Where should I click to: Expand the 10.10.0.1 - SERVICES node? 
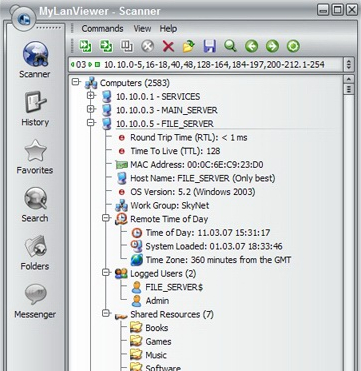tap(90, 96)
